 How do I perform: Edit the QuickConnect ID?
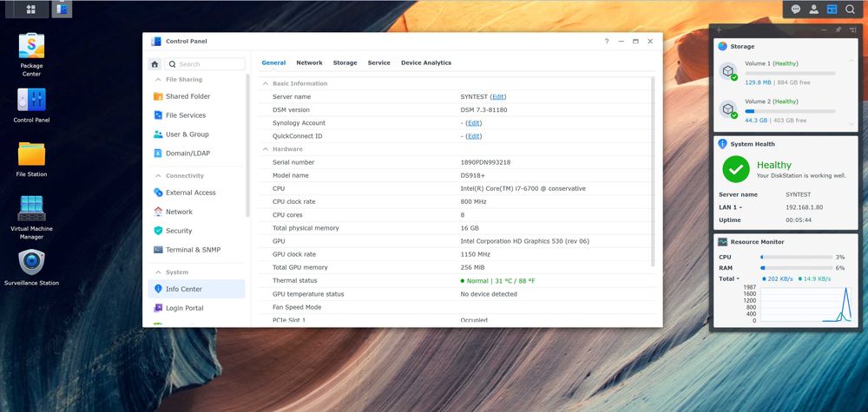click(x=474, y=136)
